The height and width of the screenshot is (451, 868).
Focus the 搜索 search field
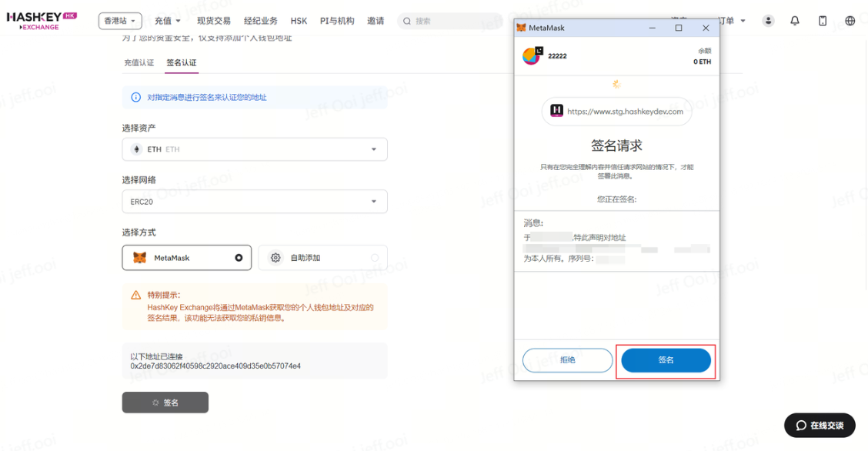(x=450, y=21)
